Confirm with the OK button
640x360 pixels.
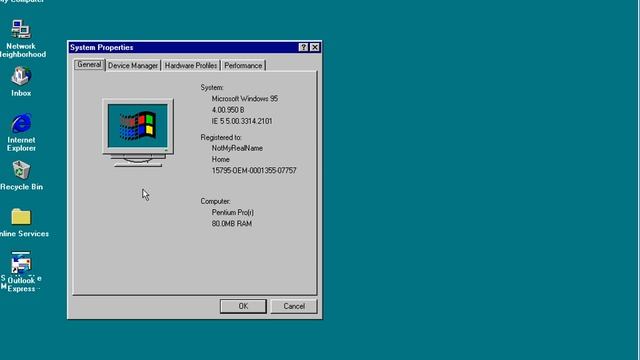[243, 306]
